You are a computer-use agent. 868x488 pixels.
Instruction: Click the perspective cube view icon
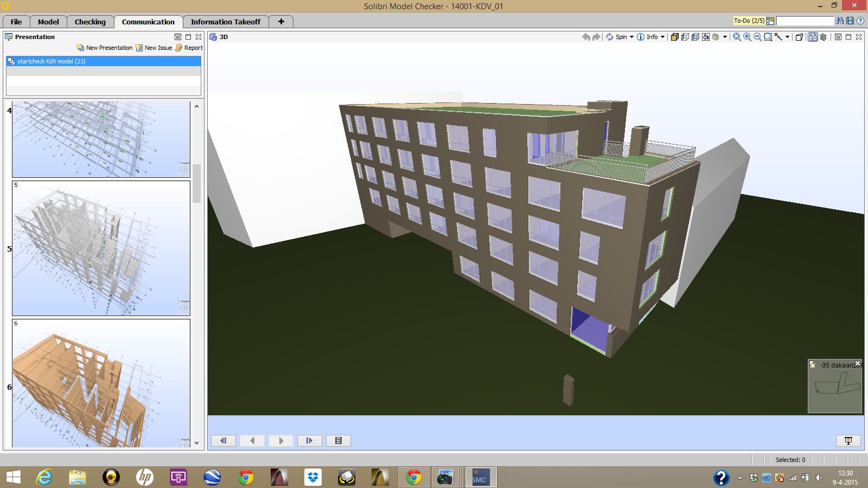point(799,37)
